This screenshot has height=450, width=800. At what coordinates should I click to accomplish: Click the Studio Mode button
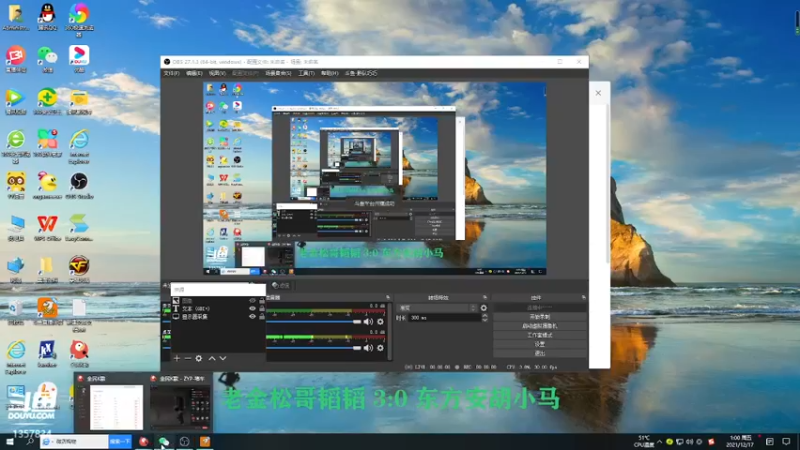(540, 335)
